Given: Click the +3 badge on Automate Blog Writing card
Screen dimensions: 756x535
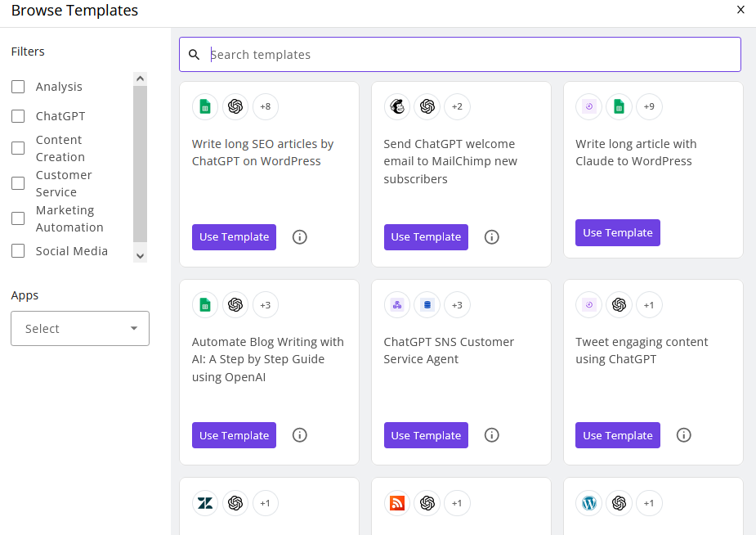Looking at the screenshot, I should 265,305.
